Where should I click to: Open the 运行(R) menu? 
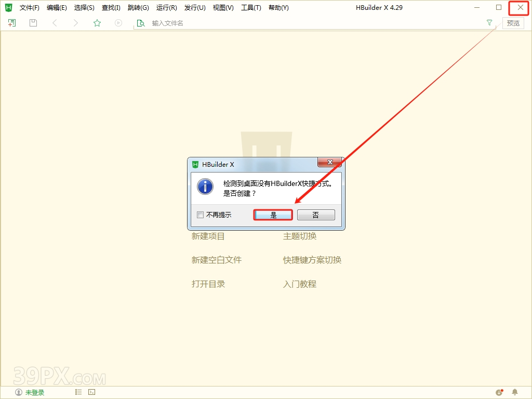(x=167, y=7)
